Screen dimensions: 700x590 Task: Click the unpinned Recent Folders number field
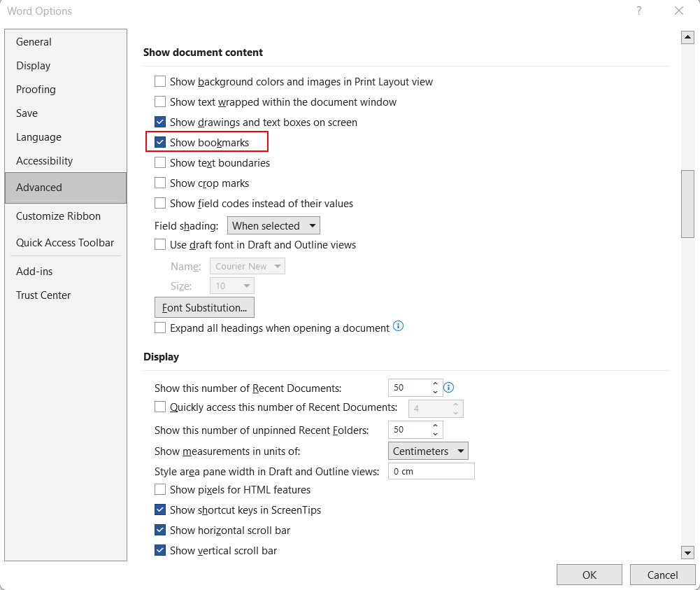(x=409, y=429)
